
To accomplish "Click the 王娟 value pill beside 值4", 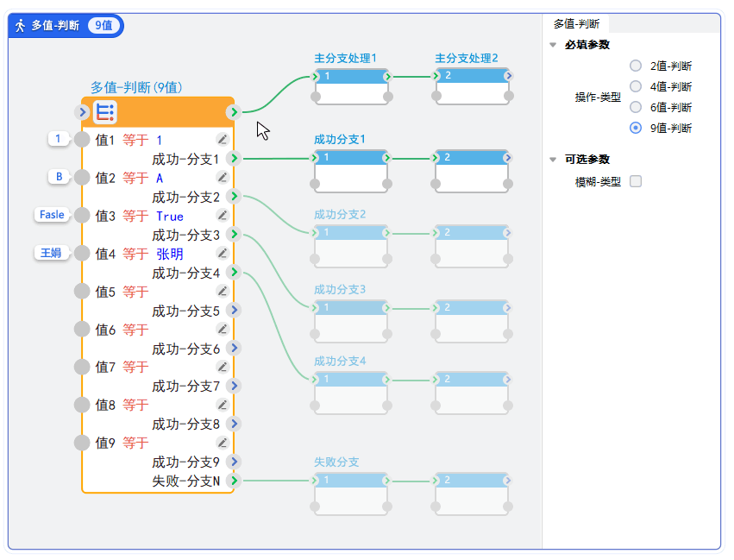I will click(x=52, y=253).
